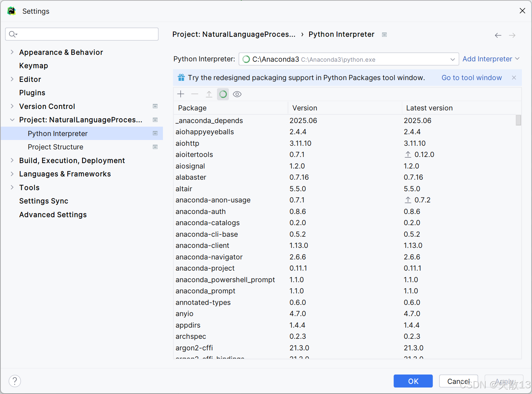
Task: Click the Version column header
Action: coord(345,108)
